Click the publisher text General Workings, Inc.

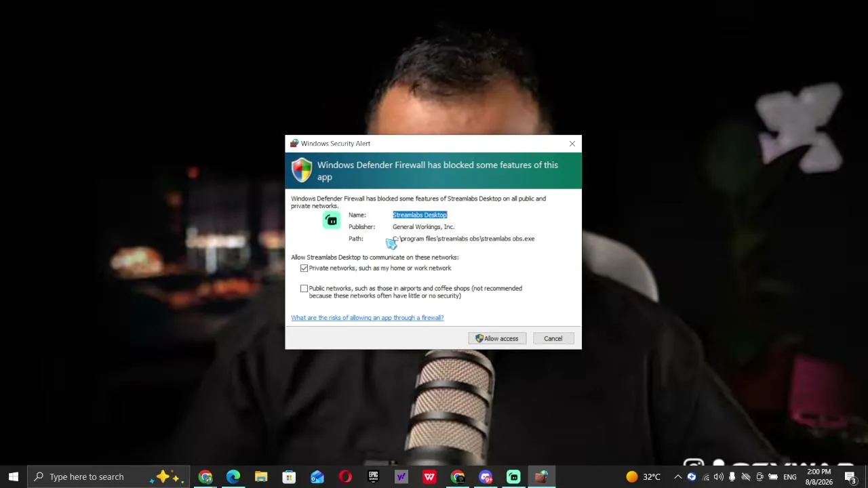pyautogui.click(x=424, y=227)
